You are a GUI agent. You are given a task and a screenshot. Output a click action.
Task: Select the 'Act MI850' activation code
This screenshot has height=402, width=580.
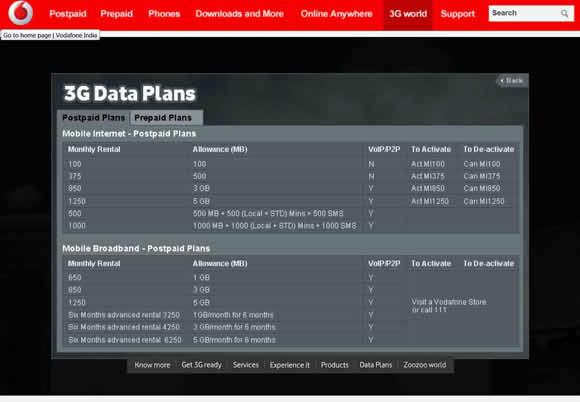(x=428, y=188)
